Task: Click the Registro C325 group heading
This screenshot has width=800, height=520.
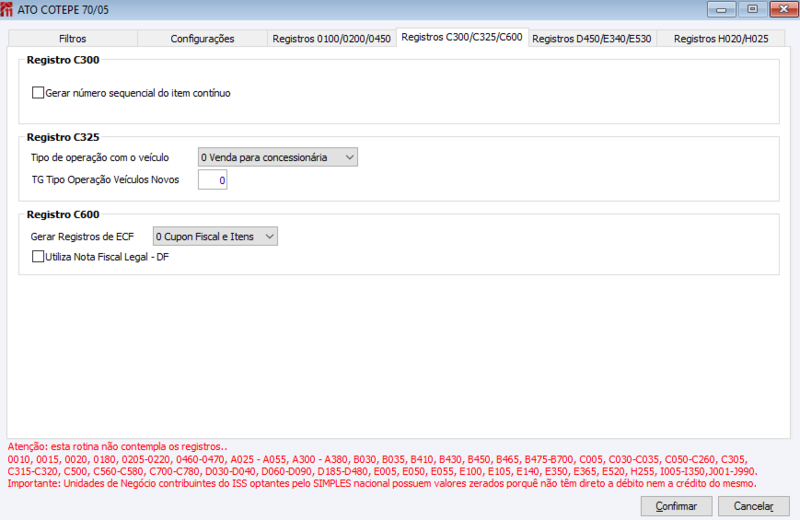Action: 63,137
